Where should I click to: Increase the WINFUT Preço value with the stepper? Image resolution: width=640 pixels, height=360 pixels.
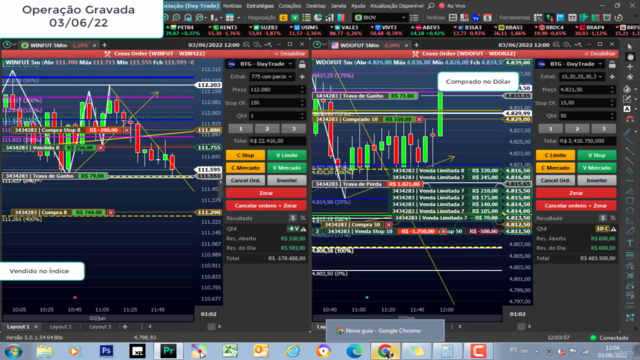pos(302,88)
